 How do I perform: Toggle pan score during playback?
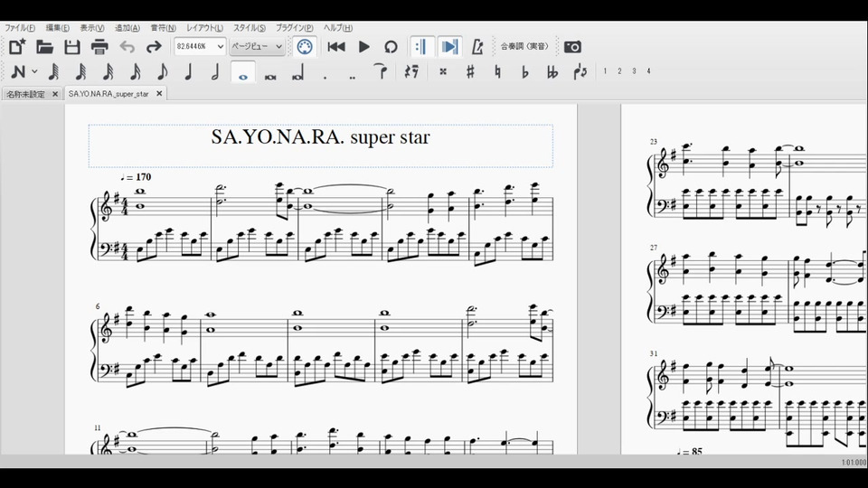pyautogui.click(x=449, y=47)
